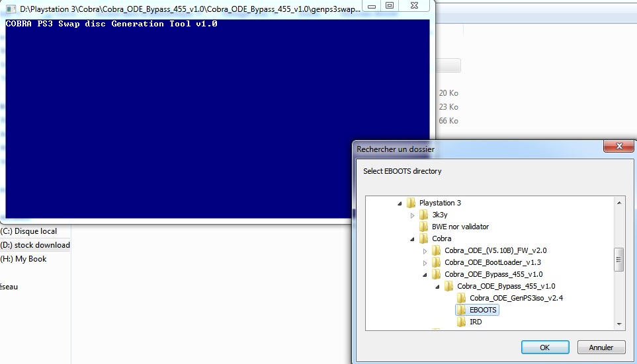Collapse the Playstation 3 tree node
This screenshot has width=637, height=364.
pyautogui.click(x=400, y=203)
